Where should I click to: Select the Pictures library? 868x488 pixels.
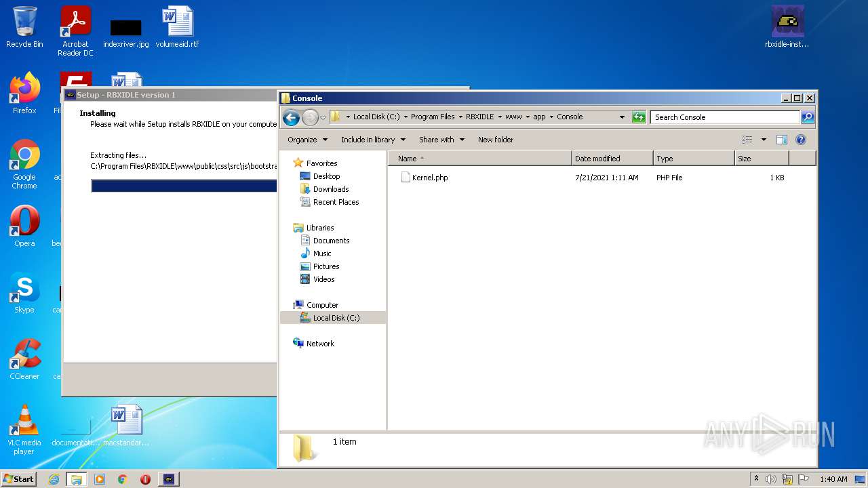(326, 266)
